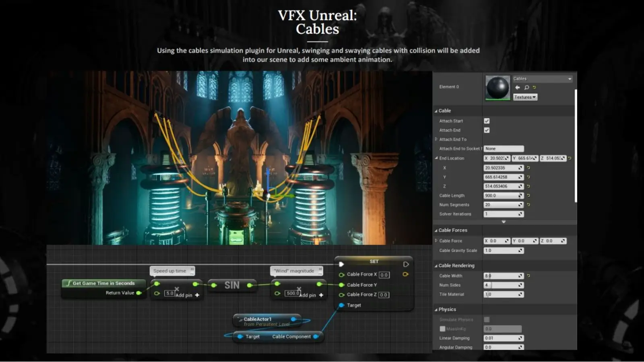Reset End Location Z value to default
Image resolution: width=644 pixels, height=362 pixels.
point(528,186)
